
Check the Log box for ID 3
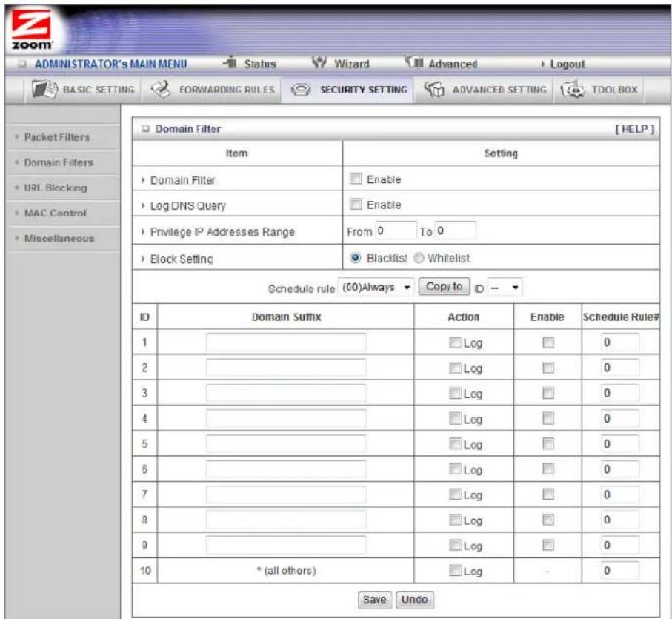pyautogui.click(x=455, y=393)
